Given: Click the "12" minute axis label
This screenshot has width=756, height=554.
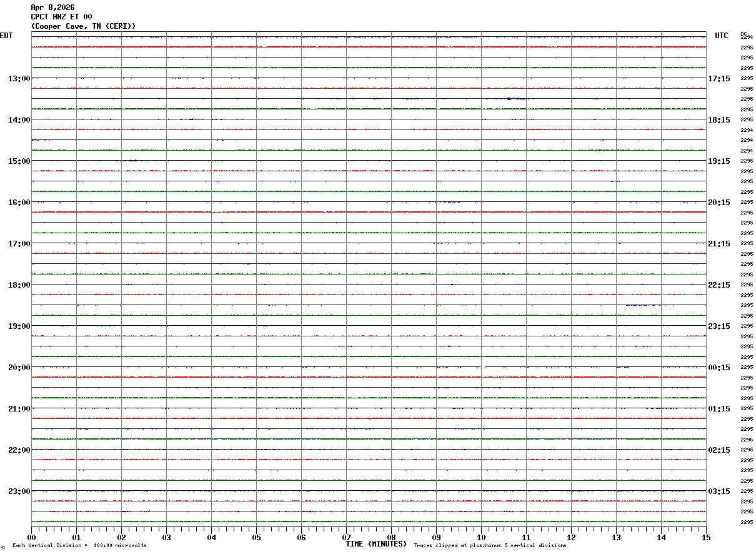Looking at the screenshot, I should (572, 538).
